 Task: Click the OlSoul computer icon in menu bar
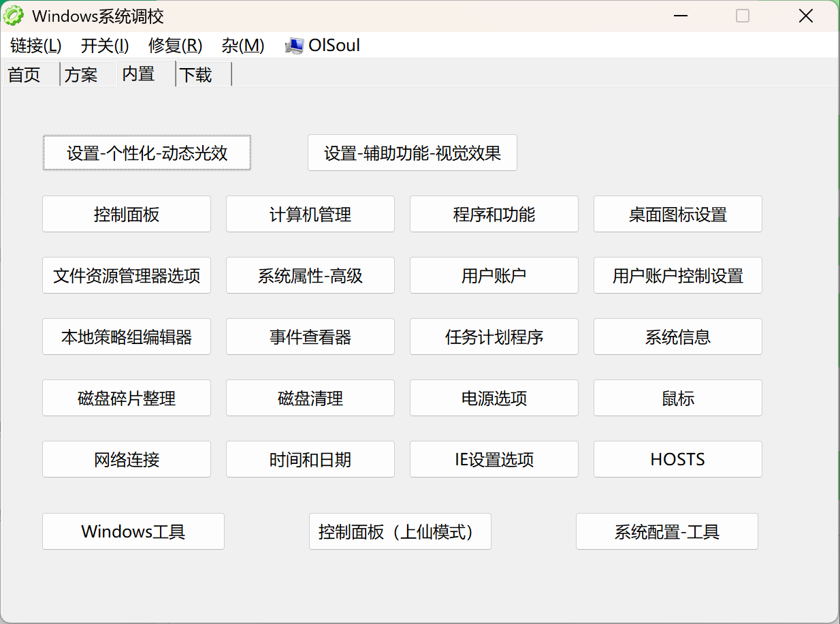tap(294, 46)
